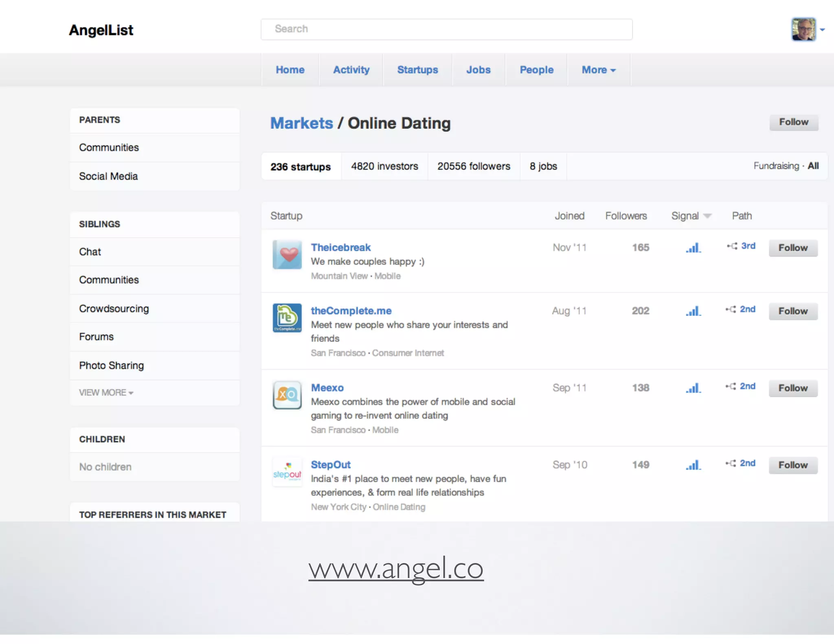Open the Crowdsourcing sibling market

click(x=155, y=309)
